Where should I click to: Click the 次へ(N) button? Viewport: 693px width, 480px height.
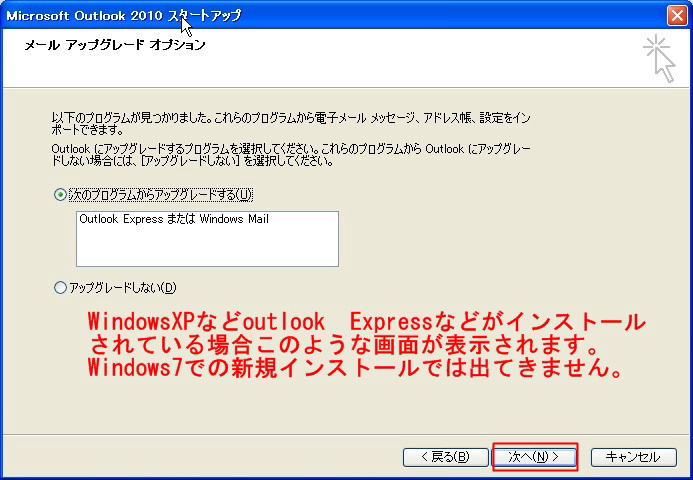pos(534,457)
